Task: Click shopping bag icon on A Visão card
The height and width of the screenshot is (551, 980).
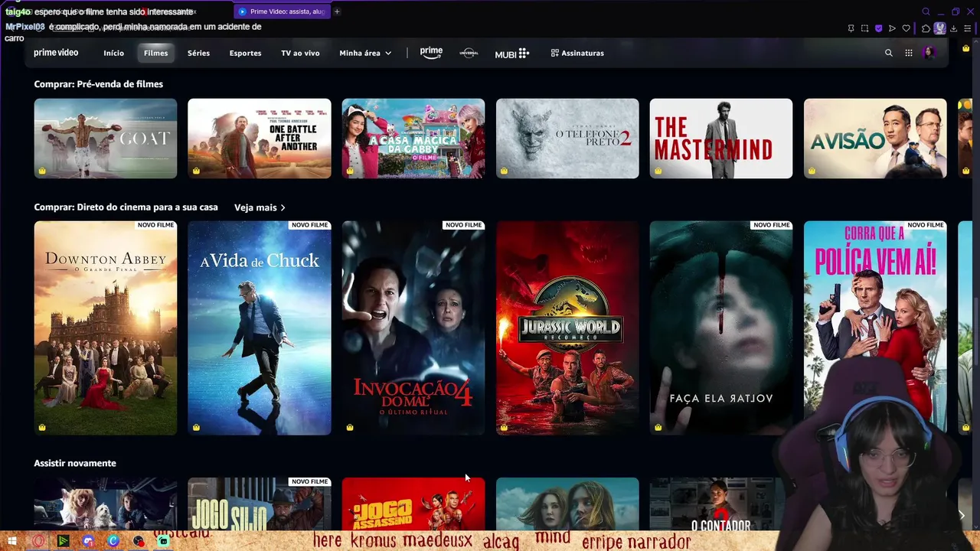Action: (x=812, y=171)
